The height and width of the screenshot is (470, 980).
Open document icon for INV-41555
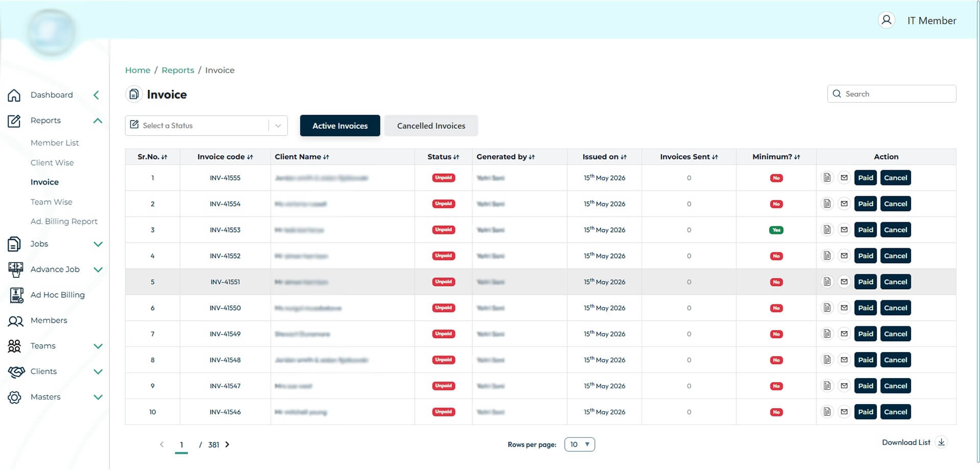pyautogui.click(x=827, y=178)
